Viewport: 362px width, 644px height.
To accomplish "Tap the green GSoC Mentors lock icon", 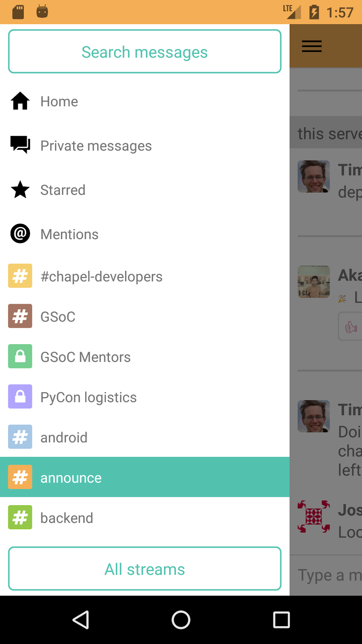I will pos(20,356).
